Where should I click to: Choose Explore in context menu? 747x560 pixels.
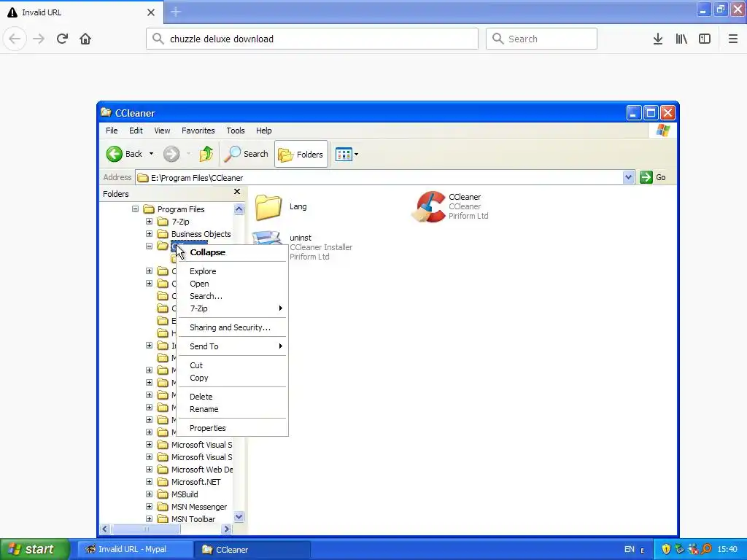[x=232, y=271]
